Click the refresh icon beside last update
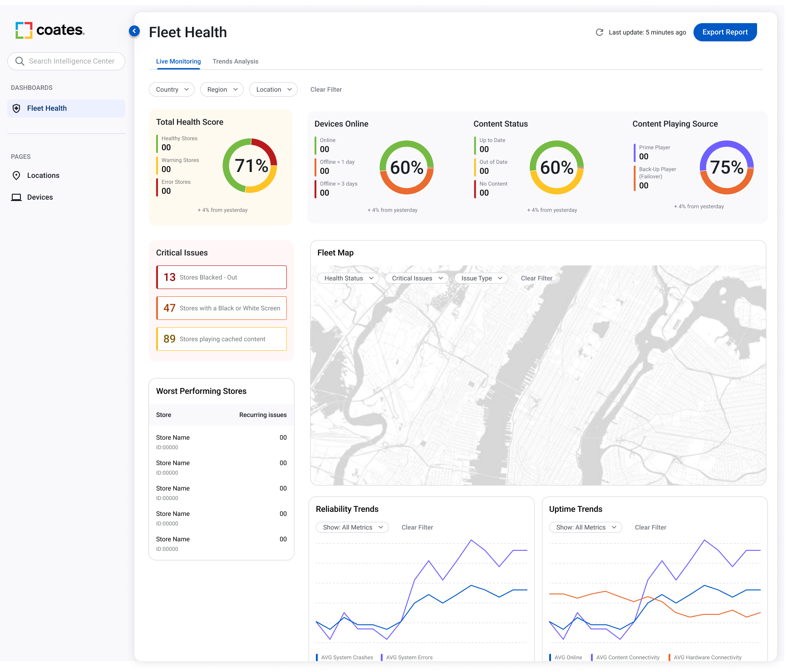787x672 pixels. coord(599,32)
